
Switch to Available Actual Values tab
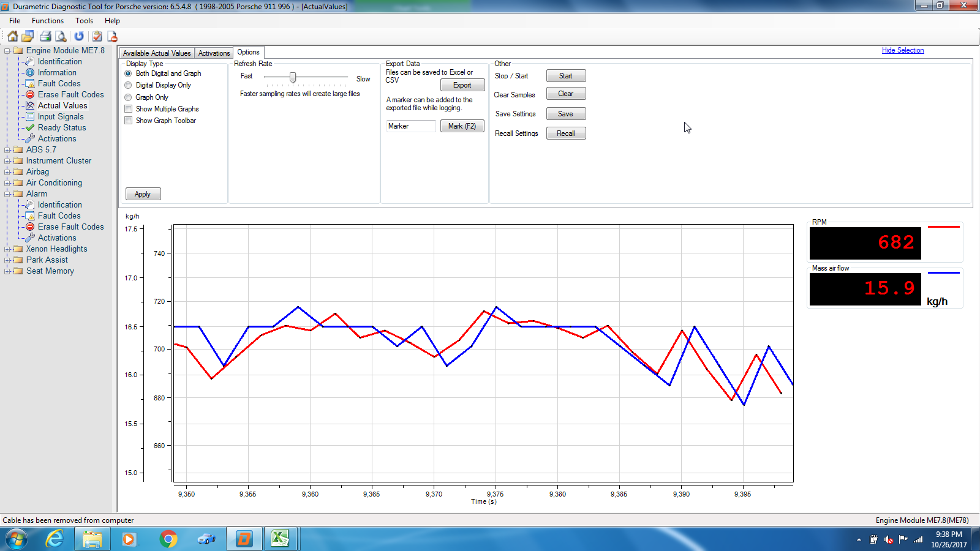click(157, 53)
